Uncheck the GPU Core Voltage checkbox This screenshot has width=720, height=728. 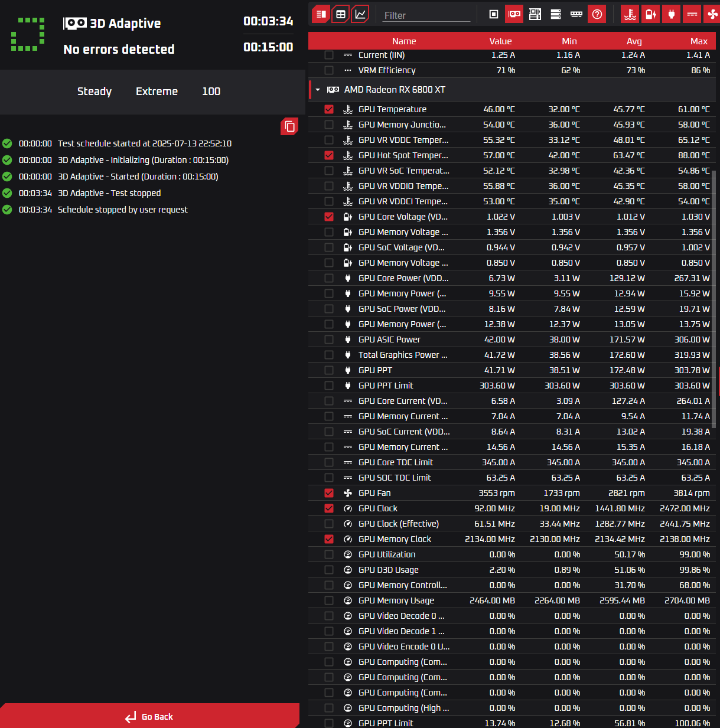tap(329, 217)
